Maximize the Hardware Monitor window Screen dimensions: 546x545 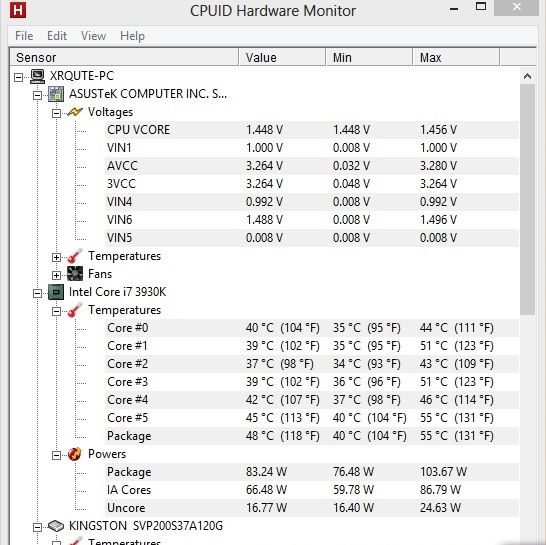(x=481, y=6)
